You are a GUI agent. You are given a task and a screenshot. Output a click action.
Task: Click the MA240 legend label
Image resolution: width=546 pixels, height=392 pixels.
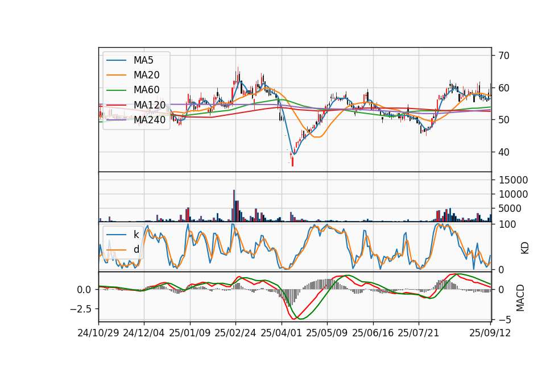click(x=150, y=120)
